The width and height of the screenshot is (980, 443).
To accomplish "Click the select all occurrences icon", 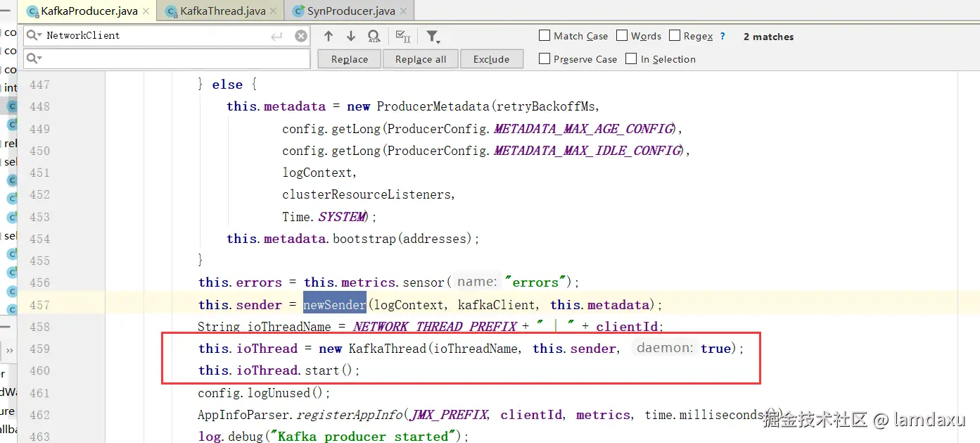I will 403,36.
